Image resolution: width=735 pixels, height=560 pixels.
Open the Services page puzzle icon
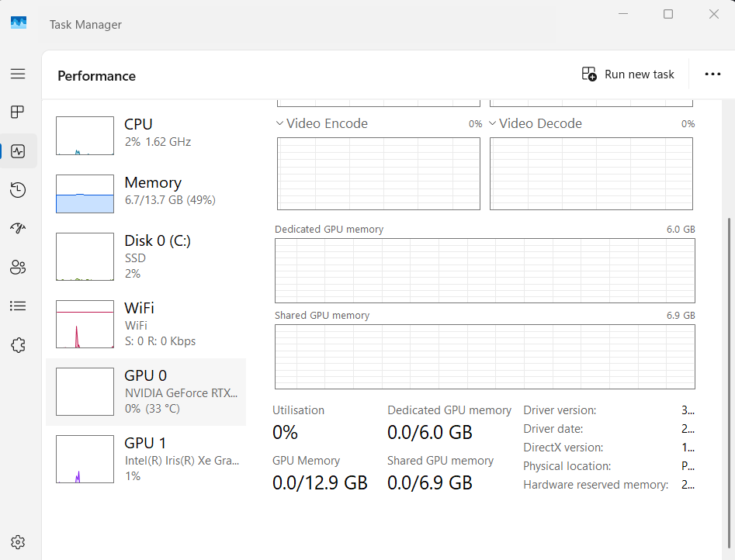pos(18,345)
